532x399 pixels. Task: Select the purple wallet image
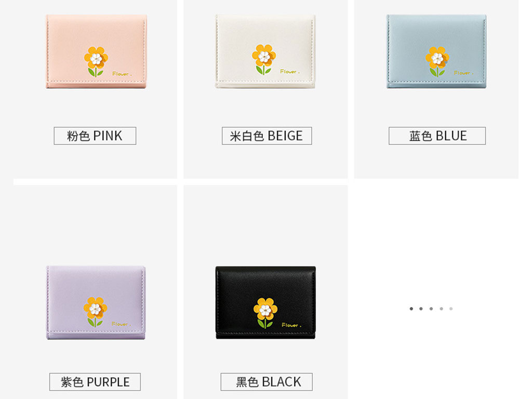[96, 303]
